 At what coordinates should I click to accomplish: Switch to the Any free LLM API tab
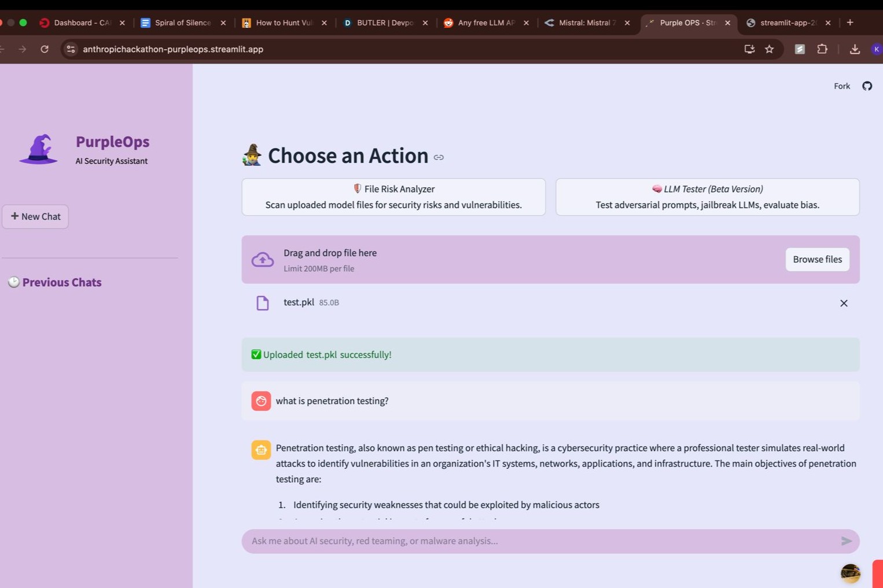click(486, 23)
